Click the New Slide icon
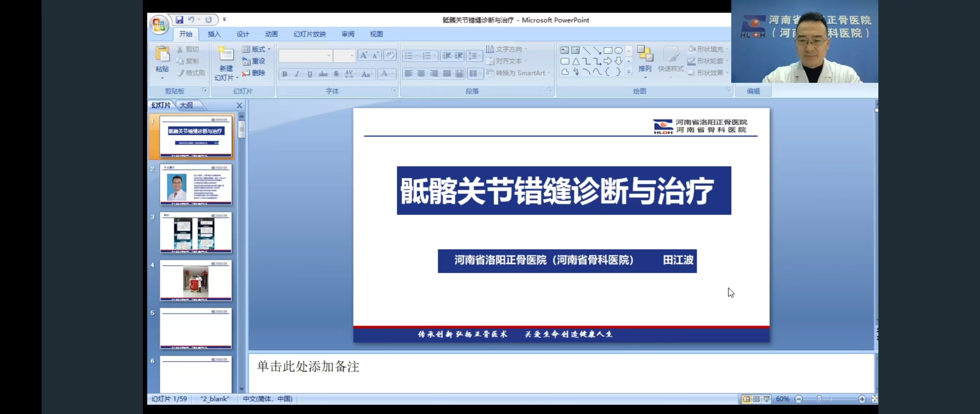980x414 pixels. [x=226, y=54]
